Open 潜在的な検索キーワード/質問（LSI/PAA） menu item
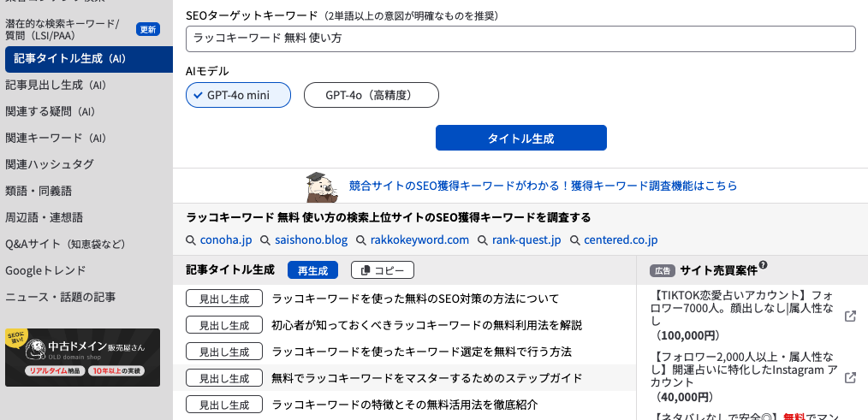 point(62,30)
